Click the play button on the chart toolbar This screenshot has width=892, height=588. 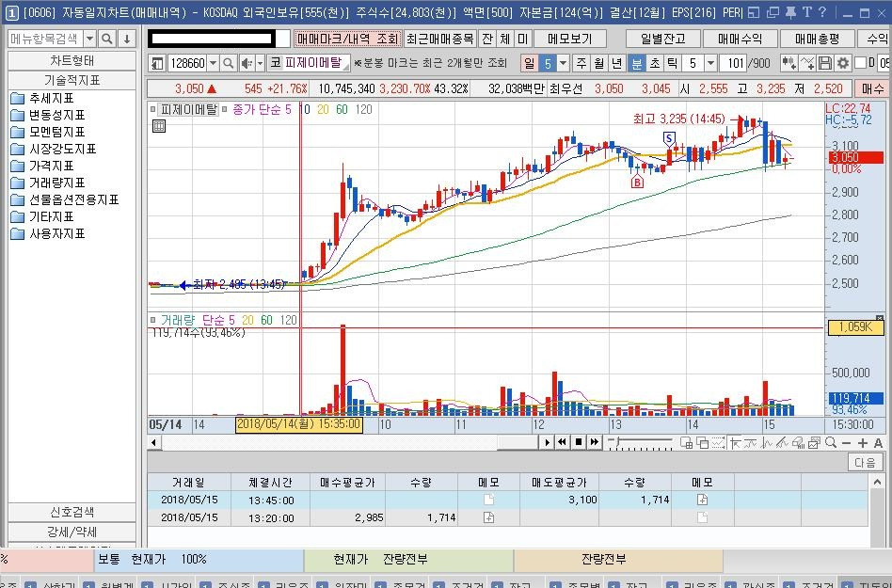pos(547,442)
